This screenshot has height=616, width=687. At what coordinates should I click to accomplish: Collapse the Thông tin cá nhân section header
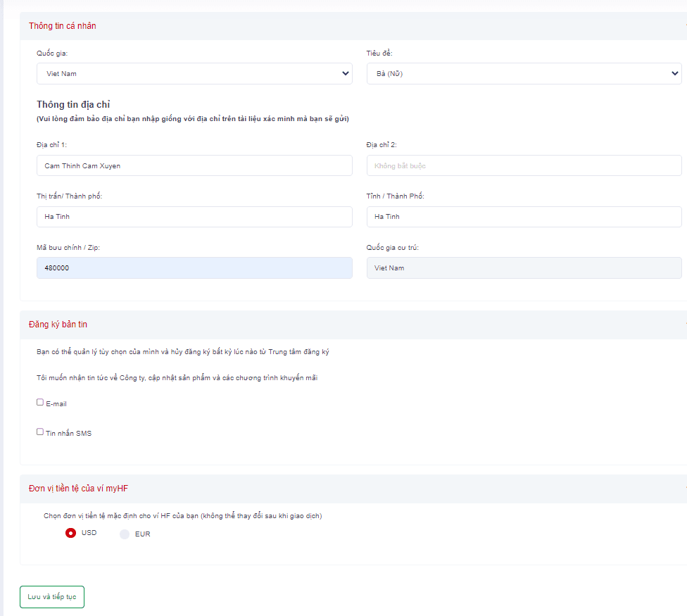(353, 26)
